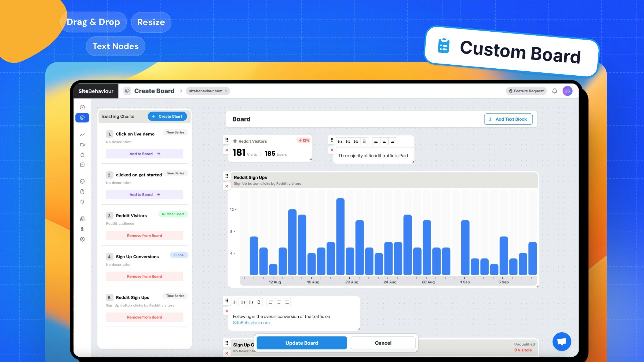Click the Create Chart button

[167, 116]
